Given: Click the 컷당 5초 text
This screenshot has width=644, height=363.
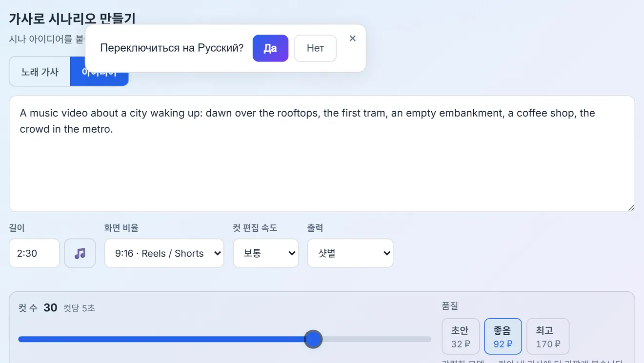Looking at the screenshot, I should pyautogui.click(x=79, y=308).
